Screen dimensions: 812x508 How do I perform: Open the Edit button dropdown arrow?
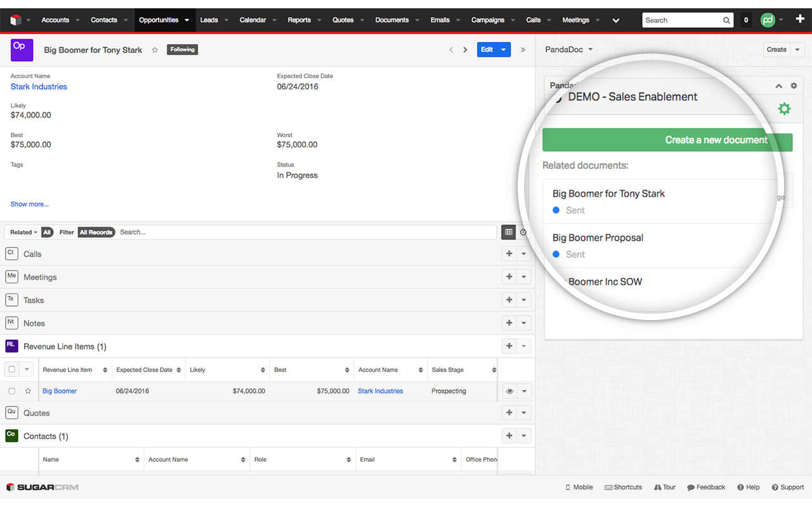[x=504, y=50]
